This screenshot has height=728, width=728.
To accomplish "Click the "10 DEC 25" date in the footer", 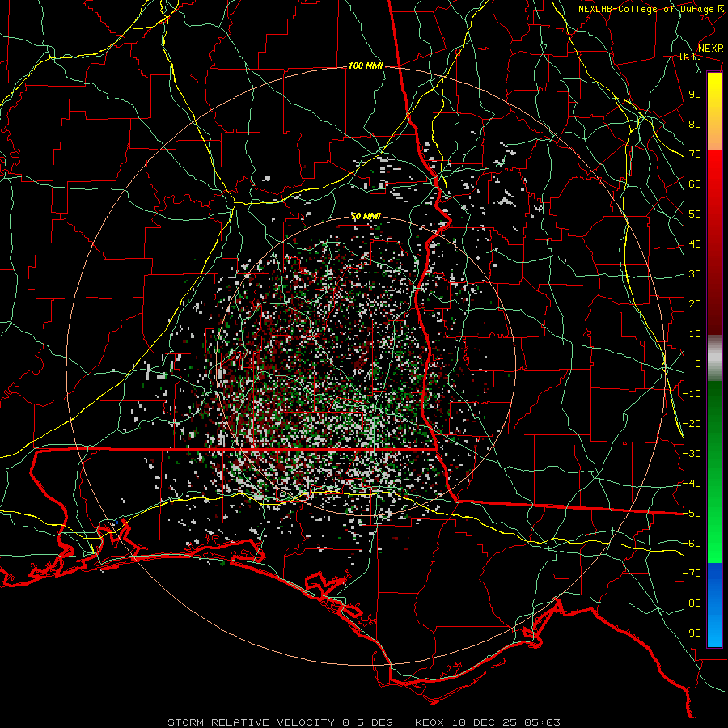I will coord(485,722).
